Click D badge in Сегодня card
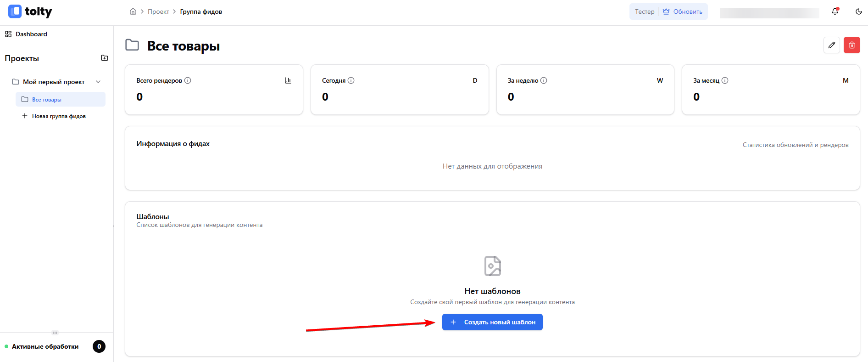868x362 pixels. point(475,80)
